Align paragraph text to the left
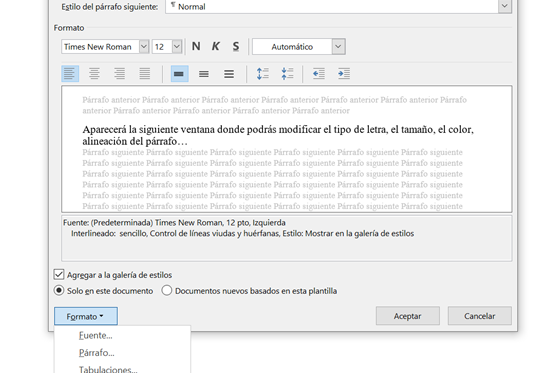Screen dimensions: 543x373 click(70, 73)
